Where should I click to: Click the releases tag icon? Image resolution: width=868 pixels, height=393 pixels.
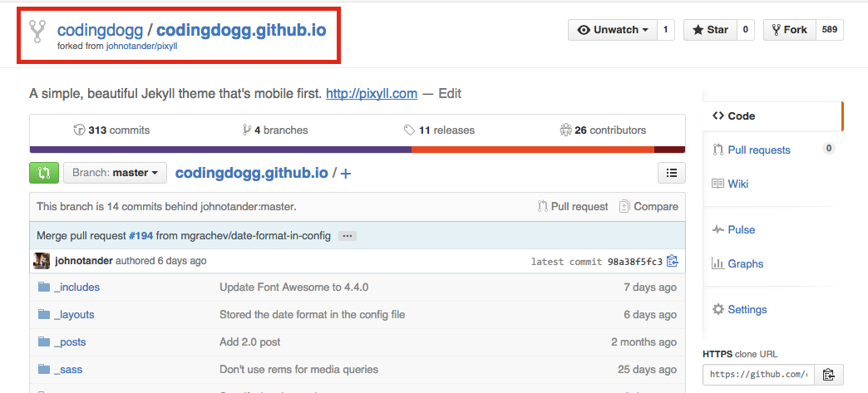[x=409, y=130]
